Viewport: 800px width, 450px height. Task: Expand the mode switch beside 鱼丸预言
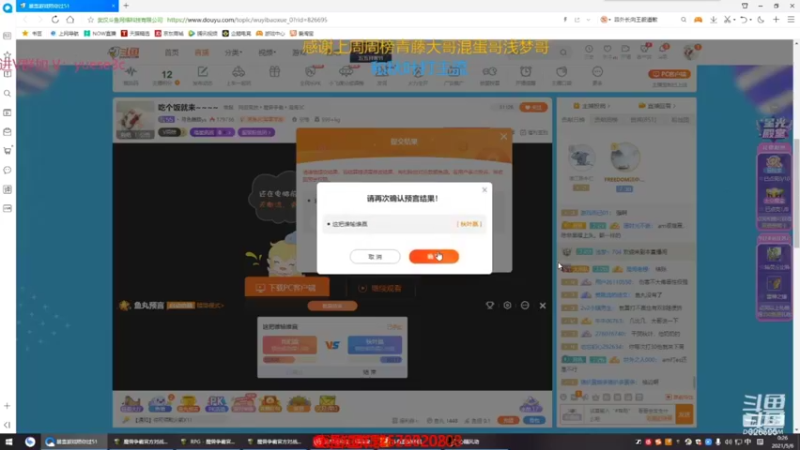point(210,306)
